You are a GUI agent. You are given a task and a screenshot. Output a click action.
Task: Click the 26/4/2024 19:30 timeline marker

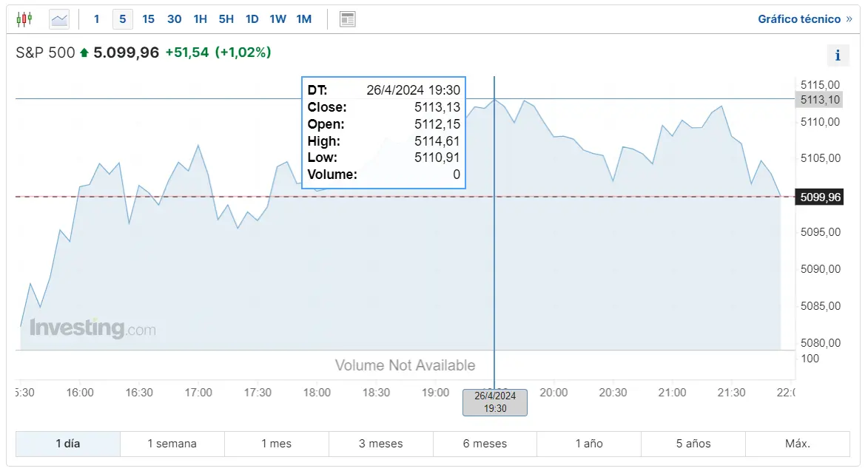pos(494,402)
